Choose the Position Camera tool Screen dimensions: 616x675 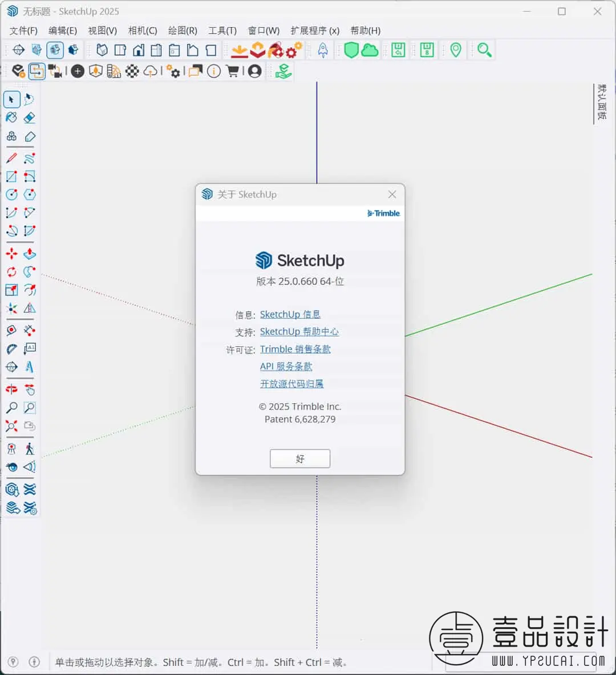11,449
